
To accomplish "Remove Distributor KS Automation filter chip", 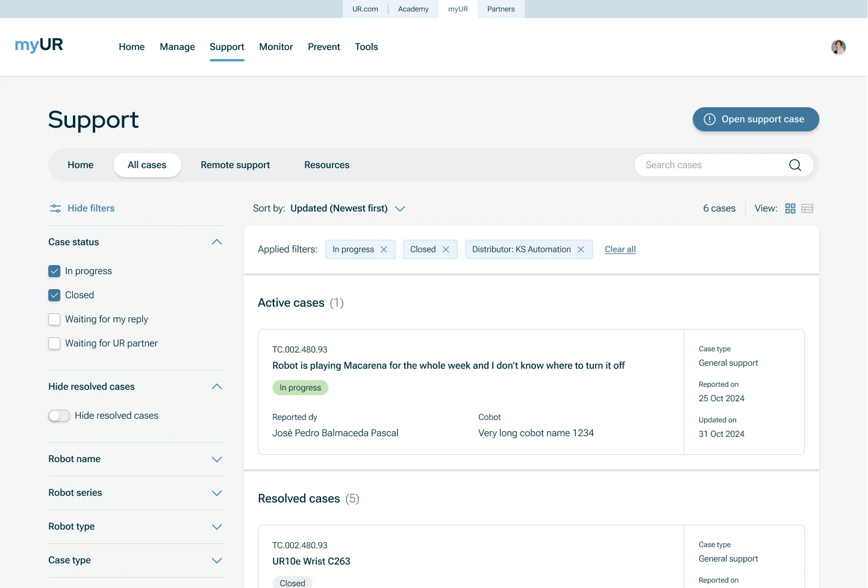I will (x=581, y=249).
